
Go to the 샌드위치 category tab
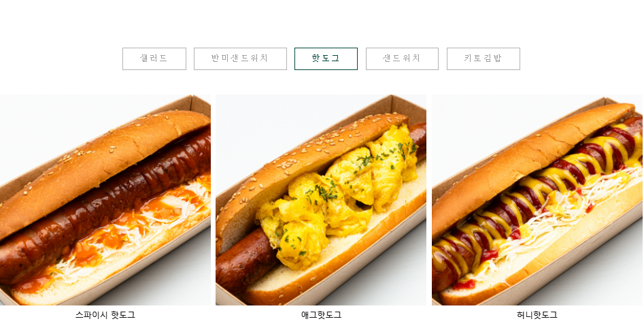402,59
